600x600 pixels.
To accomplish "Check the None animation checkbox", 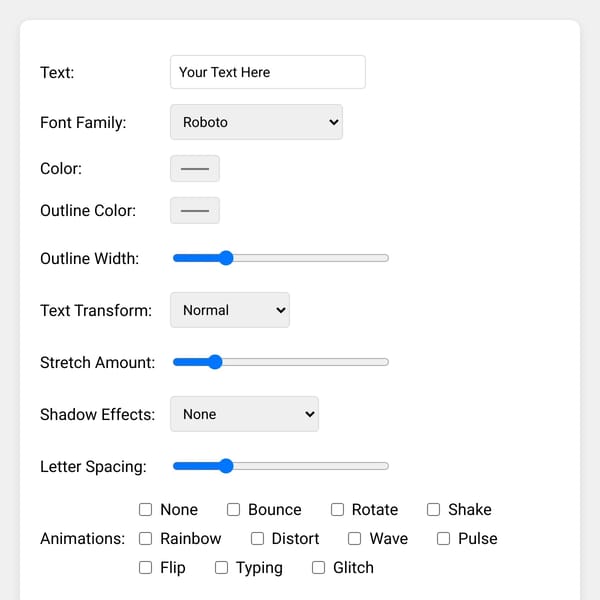I will (x=145, y=509).
